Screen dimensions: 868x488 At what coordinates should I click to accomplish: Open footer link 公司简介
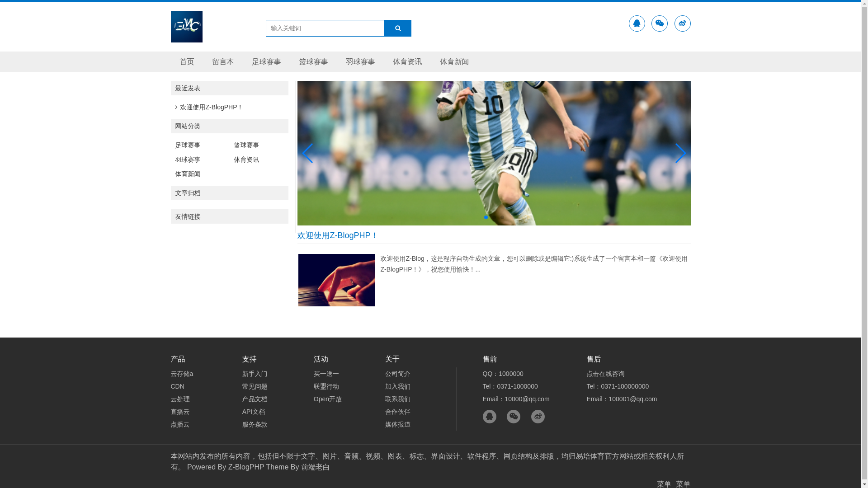point(397,374)
